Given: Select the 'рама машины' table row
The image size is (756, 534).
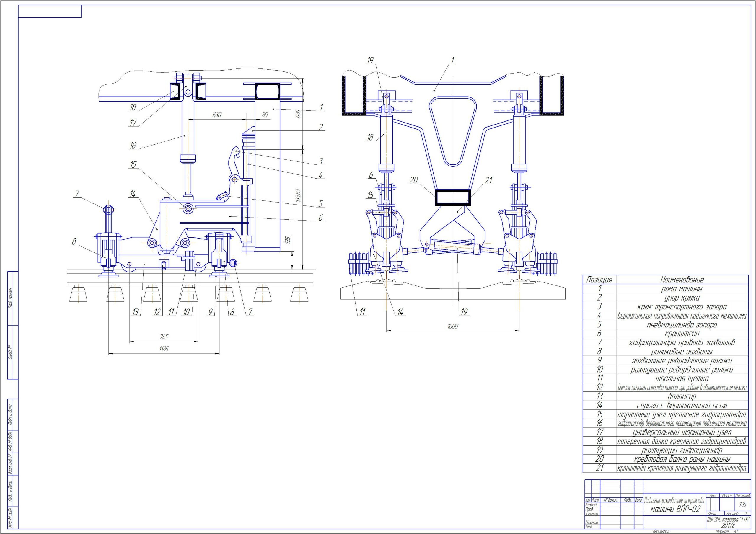Looking at the screenshot, I should (x=682, y=289).
